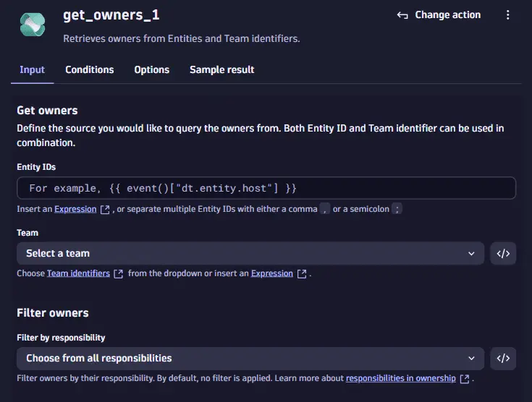Viewport: 532px width, 402px height.
Task: Open the Expression link under Entity IDs
Action: (75, 209)
